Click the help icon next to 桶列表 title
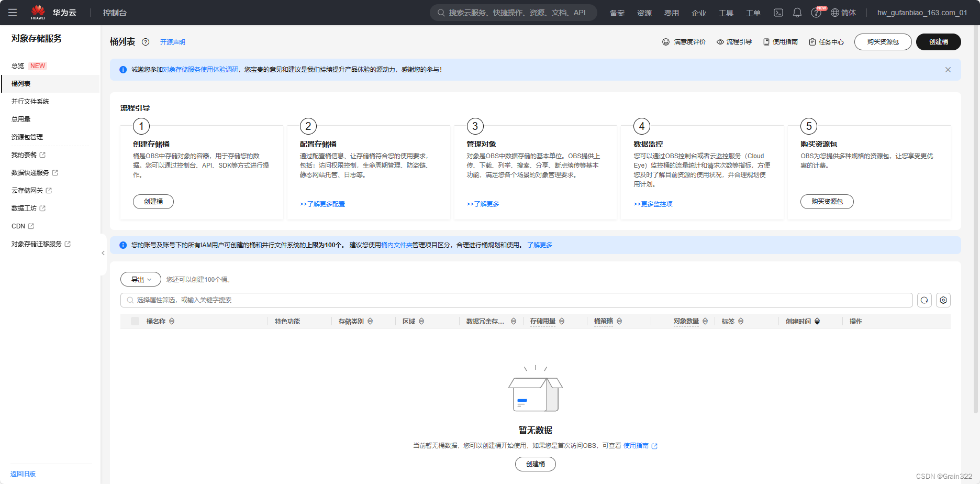 point(146,42)
